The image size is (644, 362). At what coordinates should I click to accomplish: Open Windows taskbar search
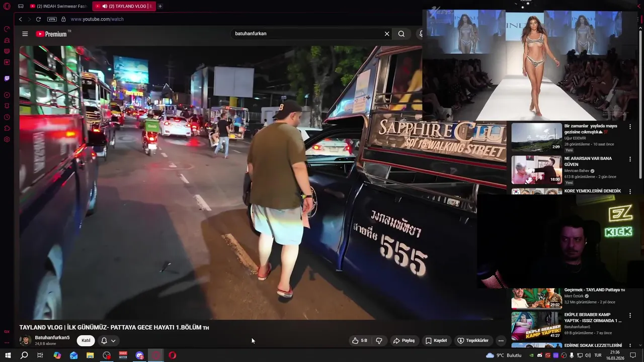(24, 355)
